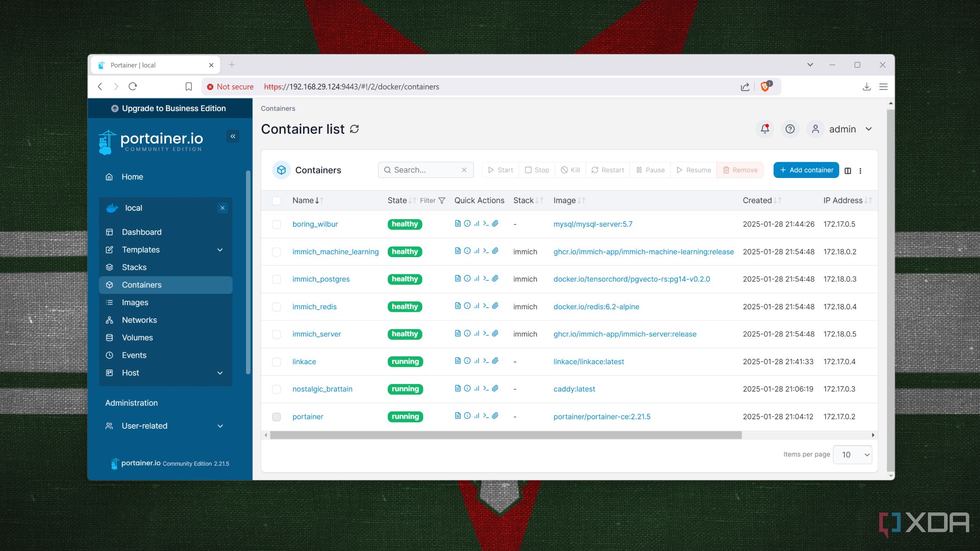Go to Networks in the sidebar
Screen dimensions: 980x551
pos(139,320)
